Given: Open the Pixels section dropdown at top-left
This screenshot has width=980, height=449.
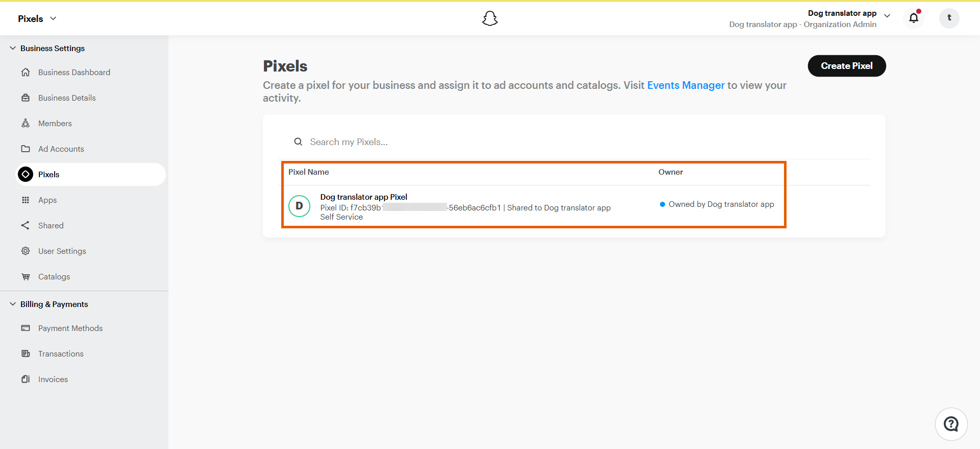Looking at the screenshot, I should (37, 18).
